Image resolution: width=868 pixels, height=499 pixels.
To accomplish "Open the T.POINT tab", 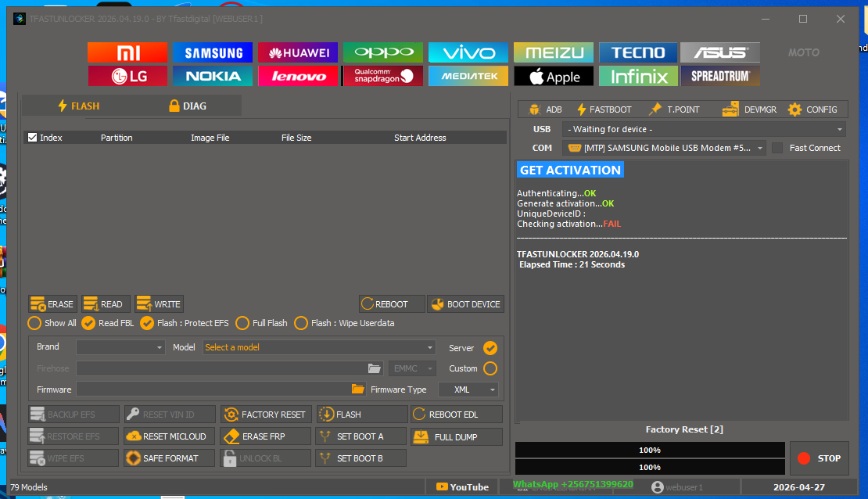I will (x=674, y=109).
